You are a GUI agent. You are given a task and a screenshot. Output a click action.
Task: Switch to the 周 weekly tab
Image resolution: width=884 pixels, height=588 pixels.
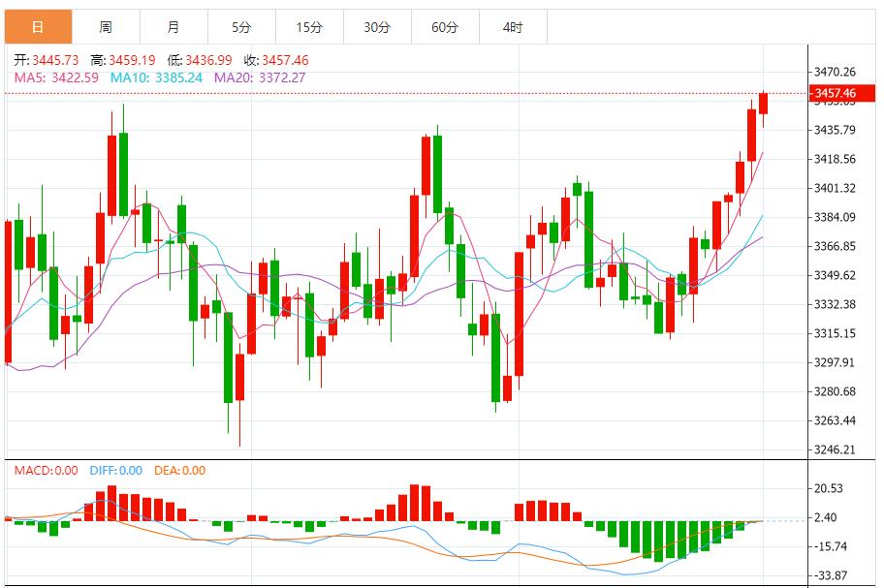click(x=106, y=27)
